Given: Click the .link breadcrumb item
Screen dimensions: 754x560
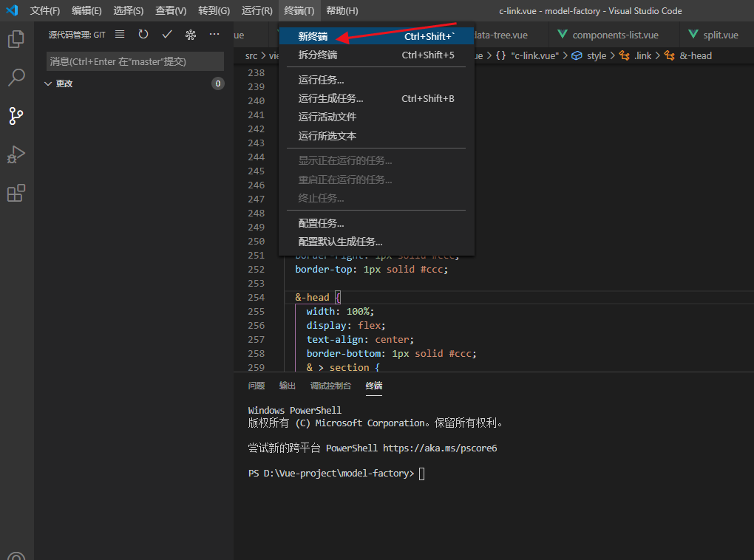Looking at the screenshot, I should coord(642,55).
